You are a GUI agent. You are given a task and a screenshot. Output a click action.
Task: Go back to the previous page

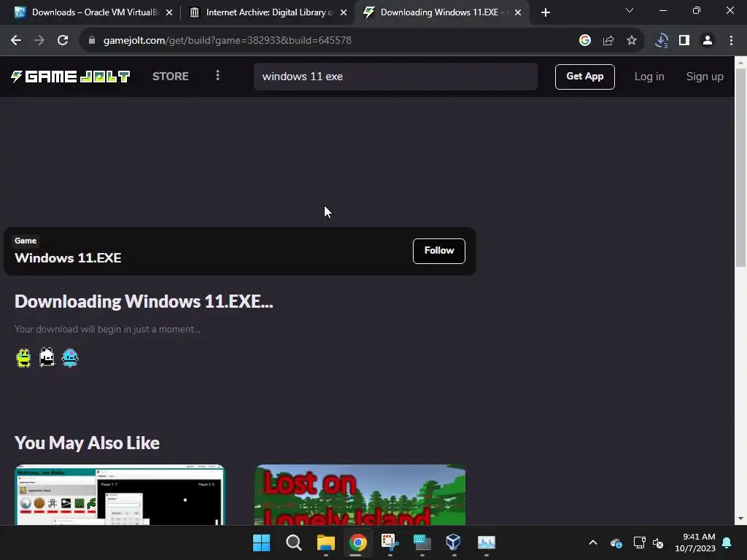16,41
